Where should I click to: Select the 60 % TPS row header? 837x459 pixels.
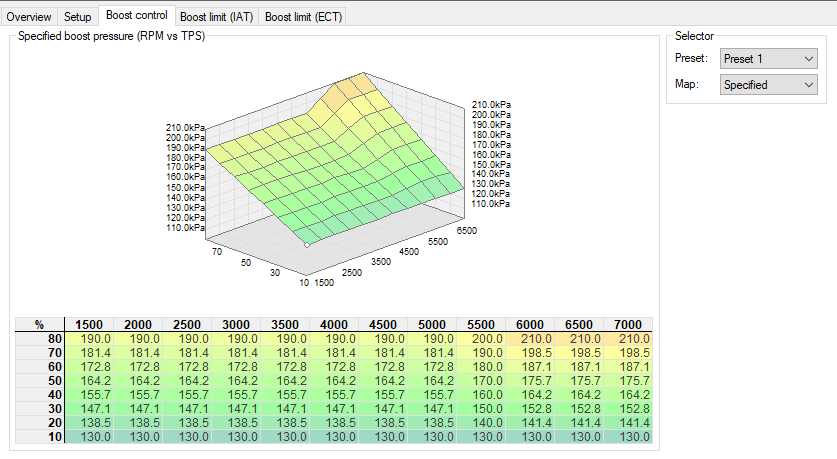(40, 367)
